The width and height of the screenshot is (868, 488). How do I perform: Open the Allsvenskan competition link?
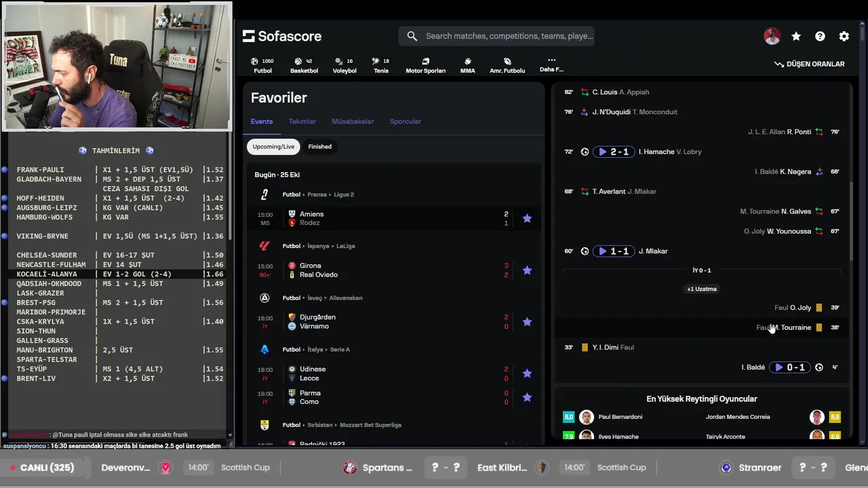(x=346, y=298)
